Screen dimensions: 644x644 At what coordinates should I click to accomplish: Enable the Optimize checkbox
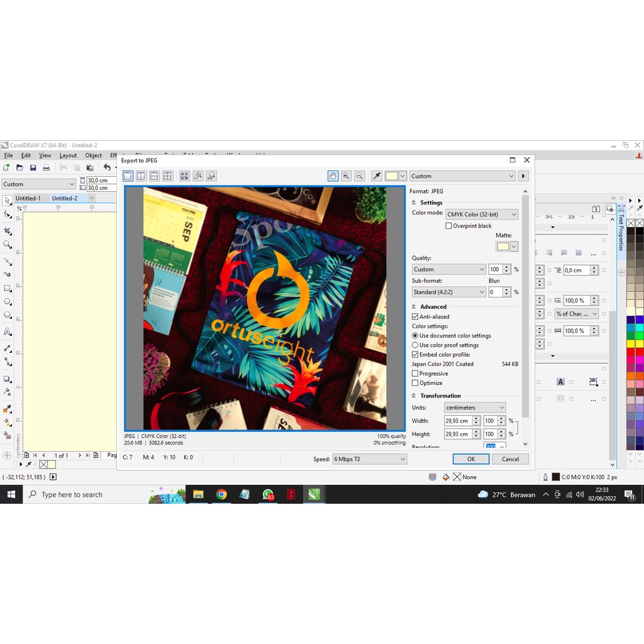pos(415,383)
